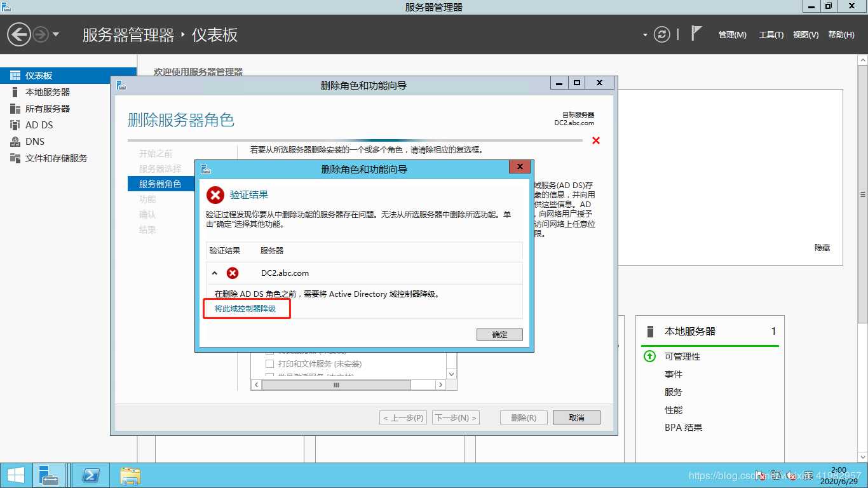
Task: Select 仪表板 in the left sidebar
Action: [68, 76]
